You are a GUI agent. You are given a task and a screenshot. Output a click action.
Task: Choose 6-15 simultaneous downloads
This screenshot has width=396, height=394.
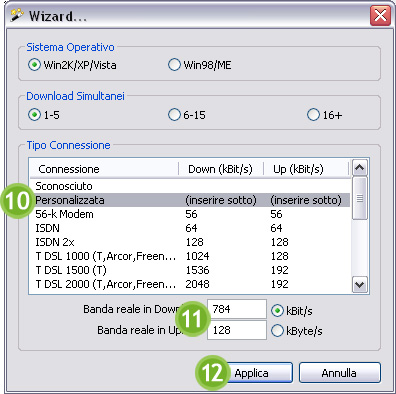coord(187,115)
